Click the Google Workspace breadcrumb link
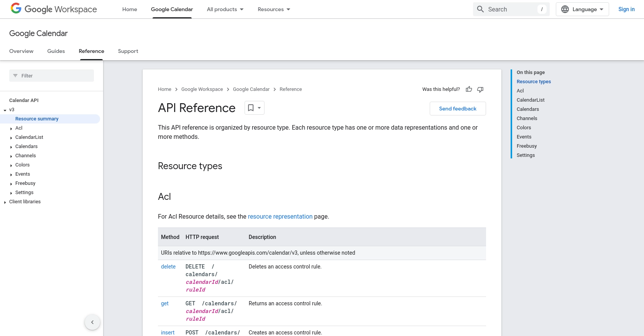Viewport: 644px width, 336px height. coord(202,89)
